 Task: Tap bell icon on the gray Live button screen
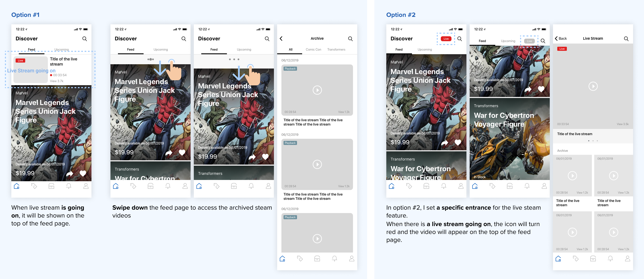click(527, 186)
